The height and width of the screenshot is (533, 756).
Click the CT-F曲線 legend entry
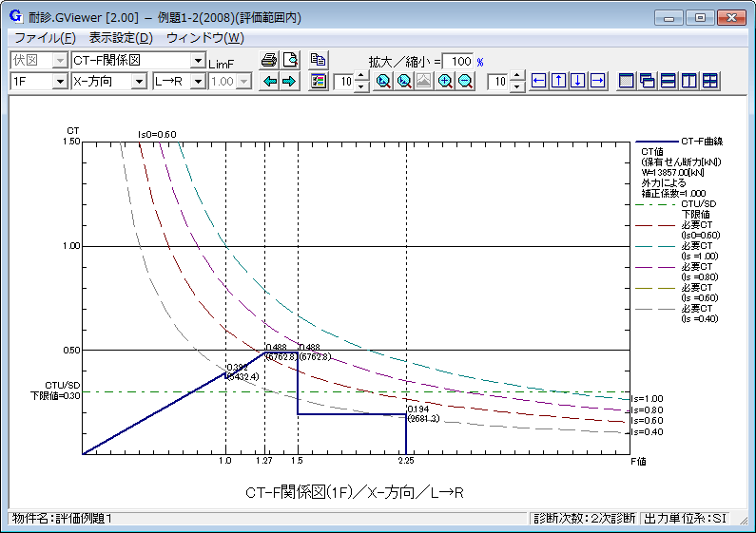tap(679, 142)
